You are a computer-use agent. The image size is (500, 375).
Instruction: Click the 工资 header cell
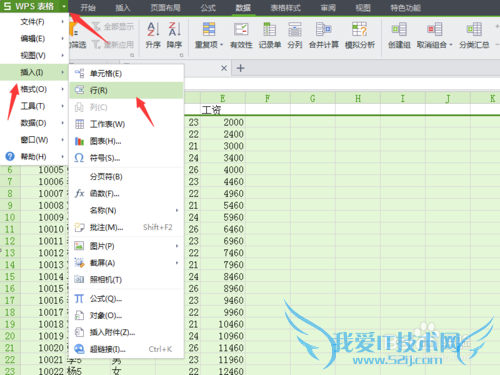point(223,109)
